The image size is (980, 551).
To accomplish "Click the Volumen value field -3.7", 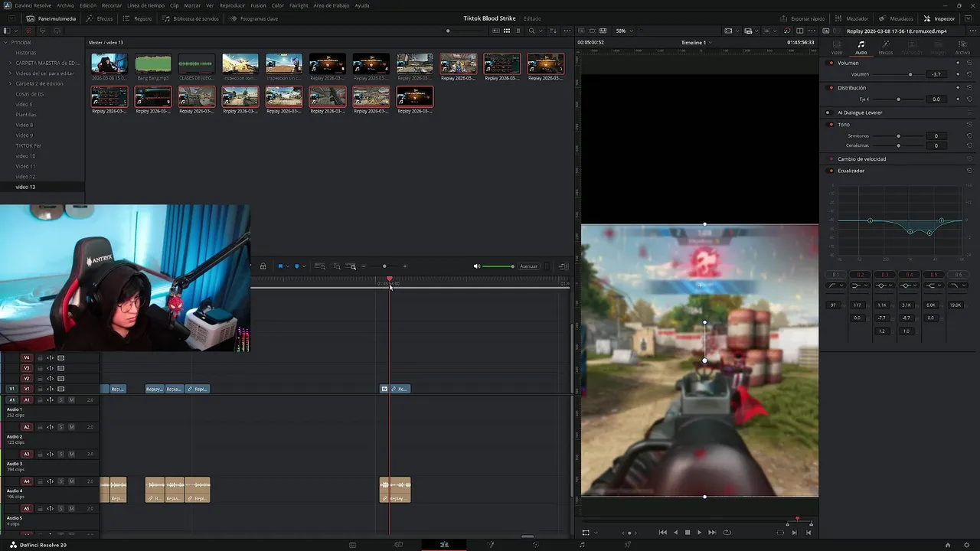I will click(936, 74).
